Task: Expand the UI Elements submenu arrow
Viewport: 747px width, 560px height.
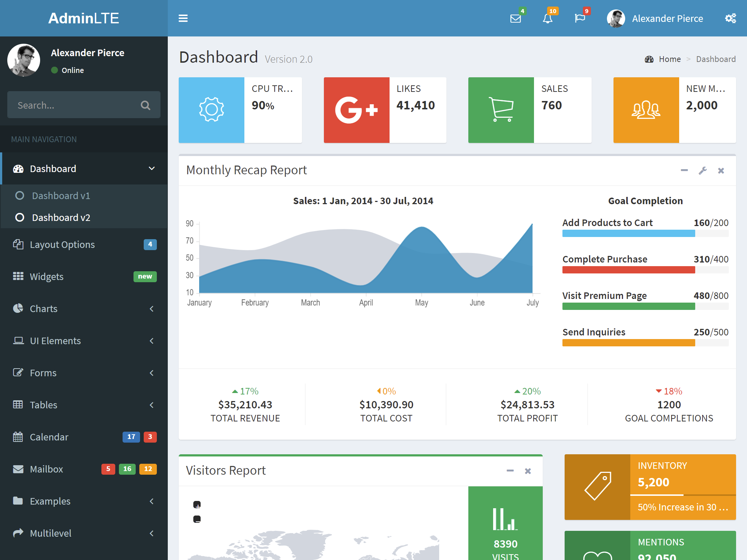Action: [152, 341]
